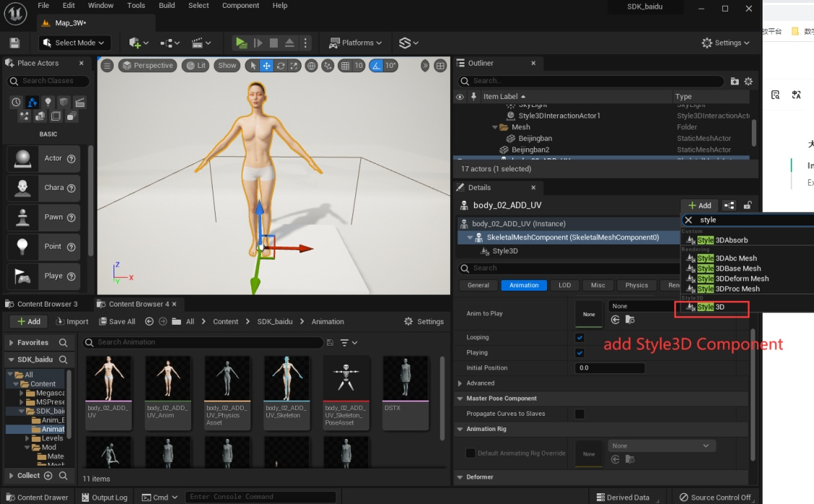814x504 pixels.
Task: Select the LOD filter tab in Details
Action: pos(565,286)
